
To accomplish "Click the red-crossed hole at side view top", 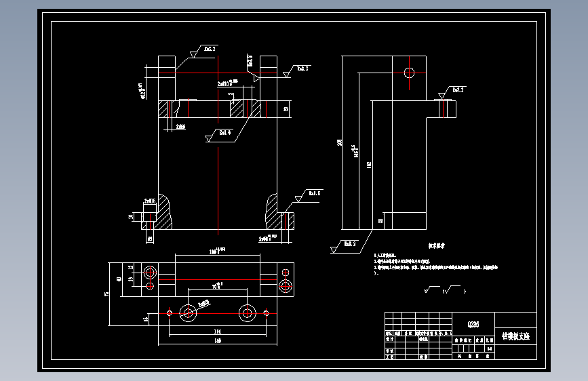I will [409, 73].
